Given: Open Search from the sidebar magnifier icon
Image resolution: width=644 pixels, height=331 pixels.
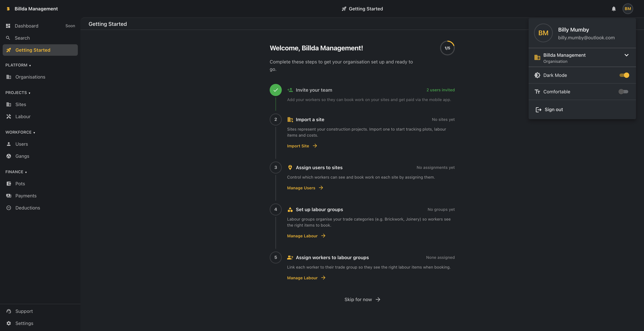Looking at the screenshot, I should tap(8, 38).
